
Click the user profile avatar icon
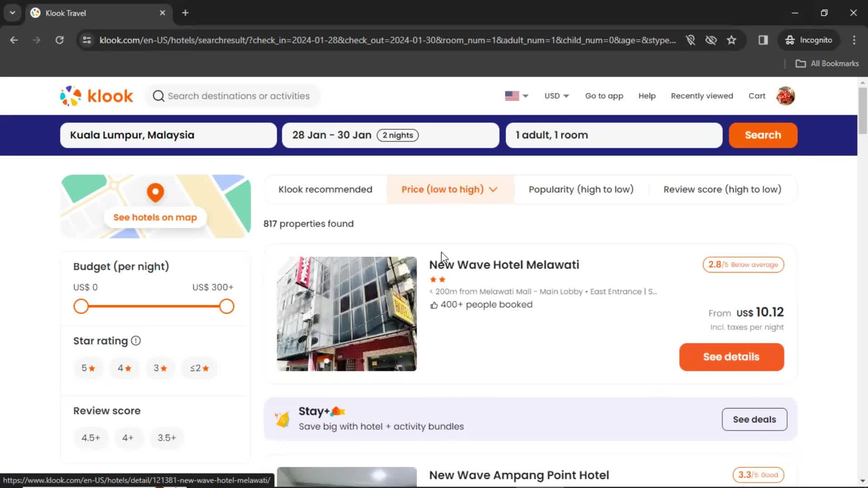coord(786,96)
